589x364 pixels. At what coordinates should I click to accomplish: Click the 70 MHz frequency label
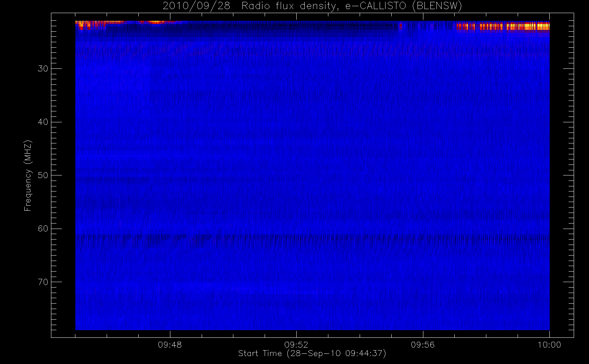tap(43, 282)
